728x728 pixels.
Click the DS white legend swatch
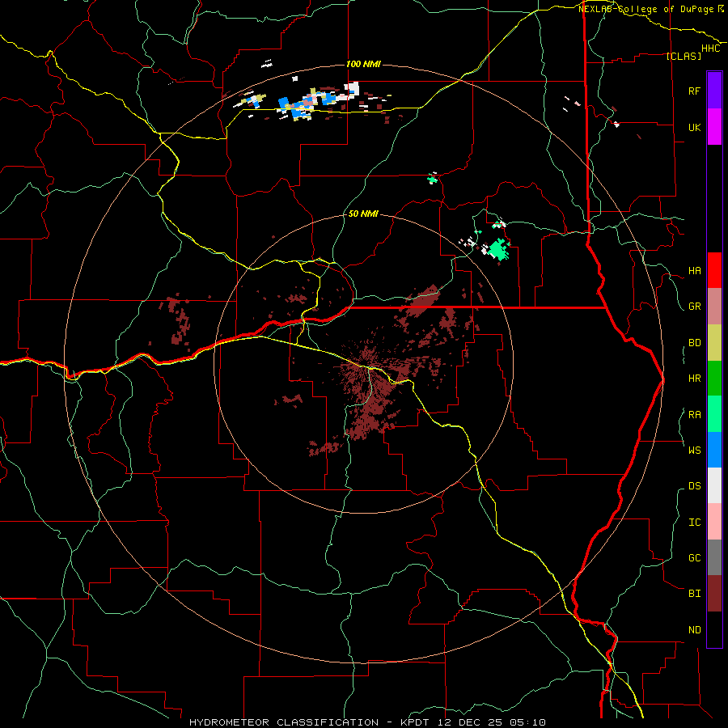[714, 485]
